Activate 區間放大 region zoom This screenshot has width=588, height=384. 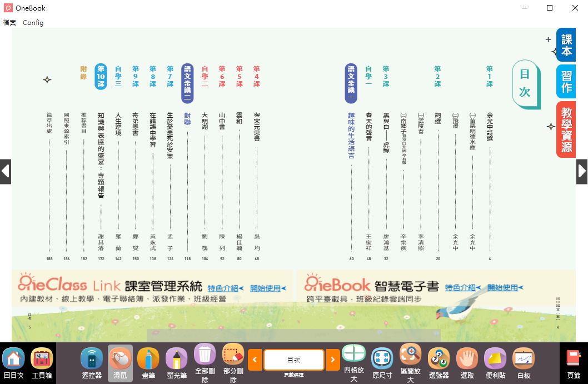click(x=411, y=363)
